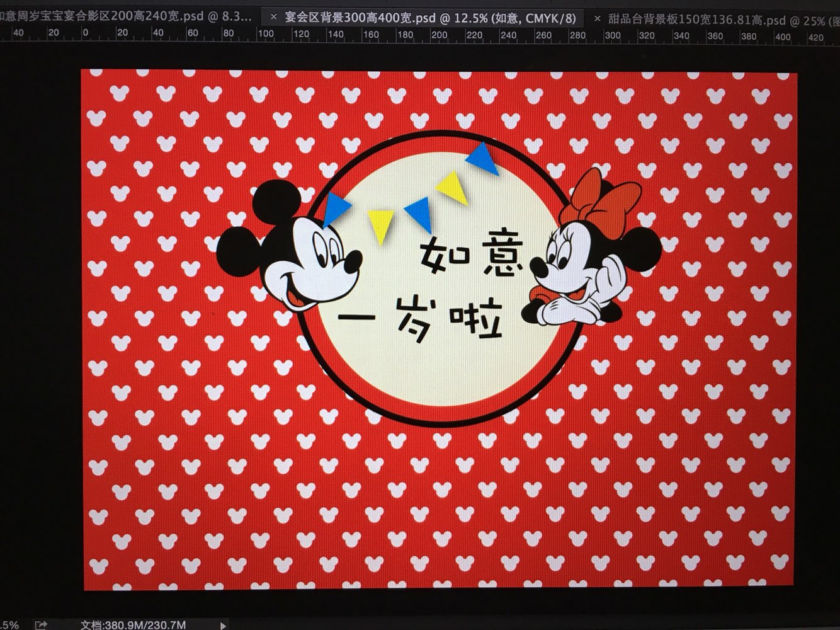Viewport: 840px width, 630px height.
Task: Select the 宴会区背景300高400宽.psd tab
Action: [429, 18]
